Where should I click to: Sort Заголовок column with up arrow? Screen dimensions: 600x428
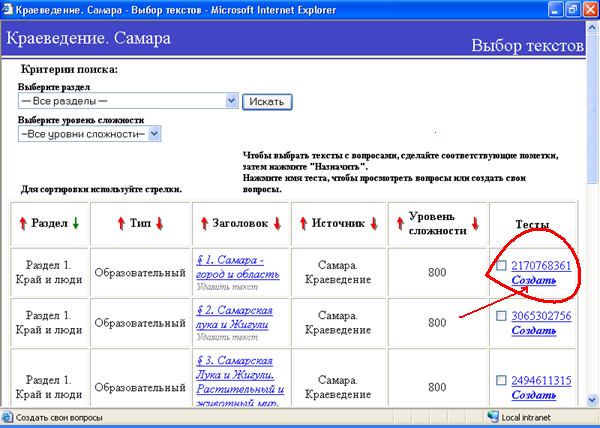tap(204, 223)
